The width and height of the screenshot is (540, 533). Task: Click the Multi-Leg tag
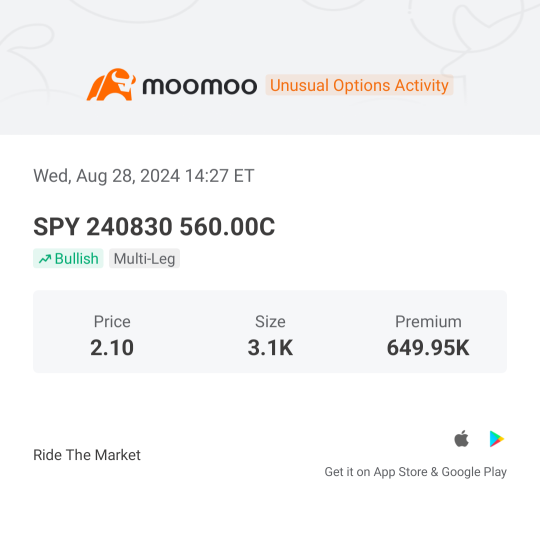[144, 258]
